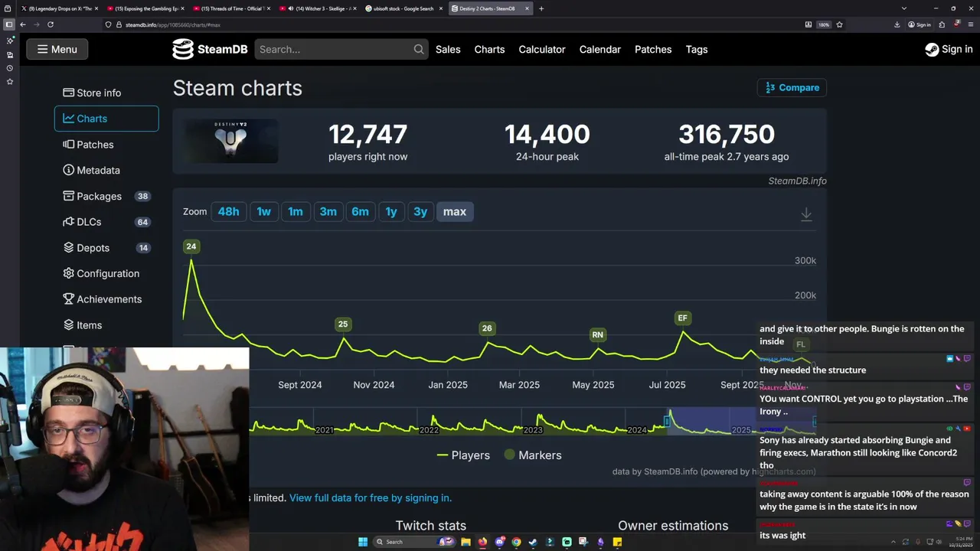This screenshot has height=551, width=980.
Task: Open Google Chrome from taskbar
Action: tap(516, 542)
